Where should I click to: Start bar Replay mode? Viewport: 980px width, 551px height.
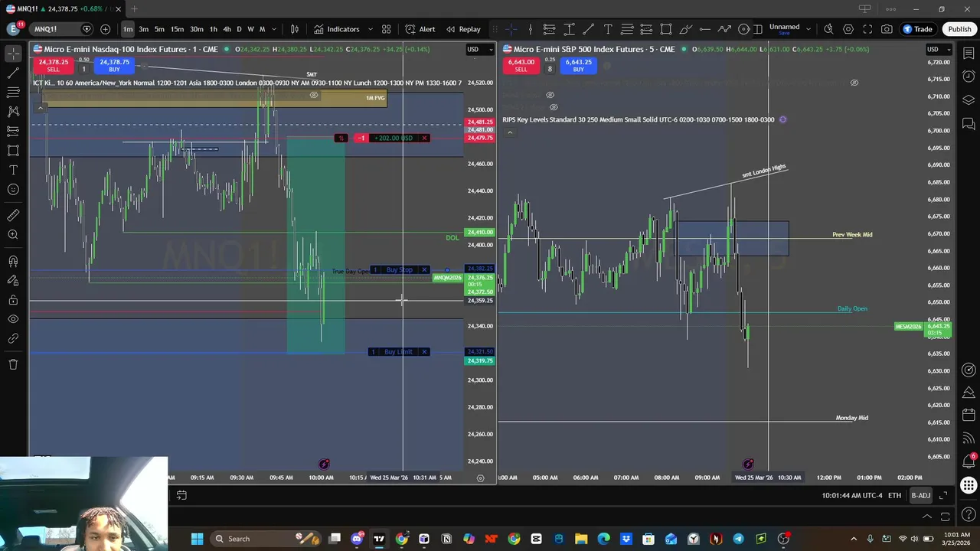pyautogui.click(x=463, y=29)
